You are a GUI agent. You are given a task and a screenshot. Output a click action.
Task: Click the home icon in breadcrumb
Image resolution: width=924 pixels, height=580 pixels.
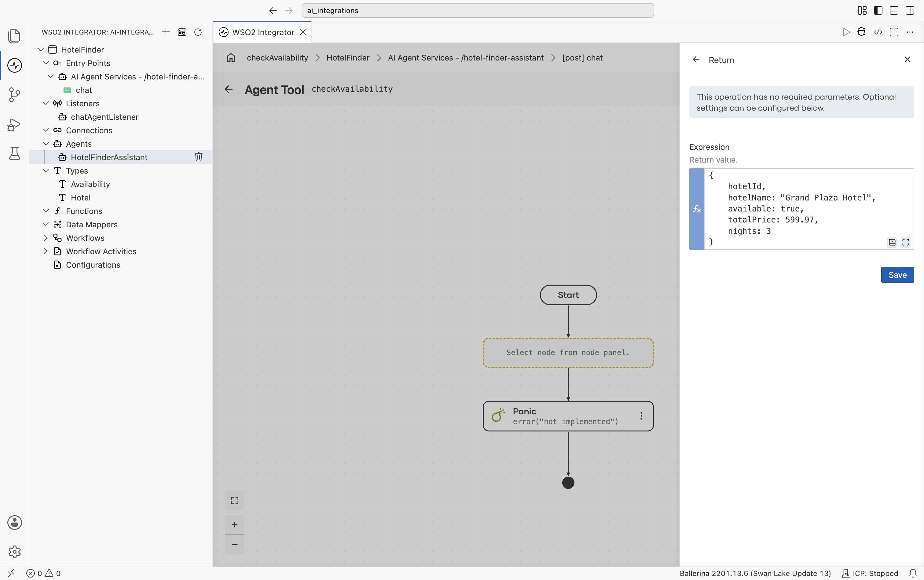231,57
